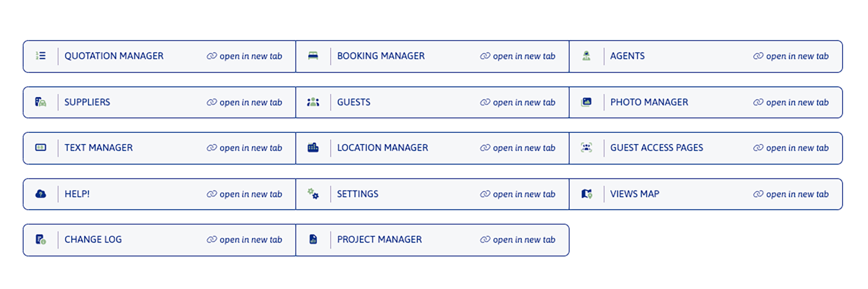Open Guest Access Pages in new tab
The width and height of the screenshot is (868, 289).
791,148
